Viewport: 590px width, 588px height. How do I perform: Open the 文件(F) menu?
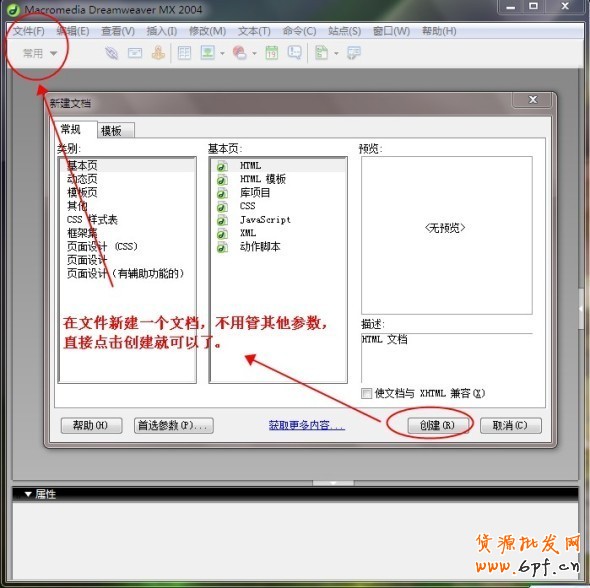pyautogui.click(x=29, y=31)
